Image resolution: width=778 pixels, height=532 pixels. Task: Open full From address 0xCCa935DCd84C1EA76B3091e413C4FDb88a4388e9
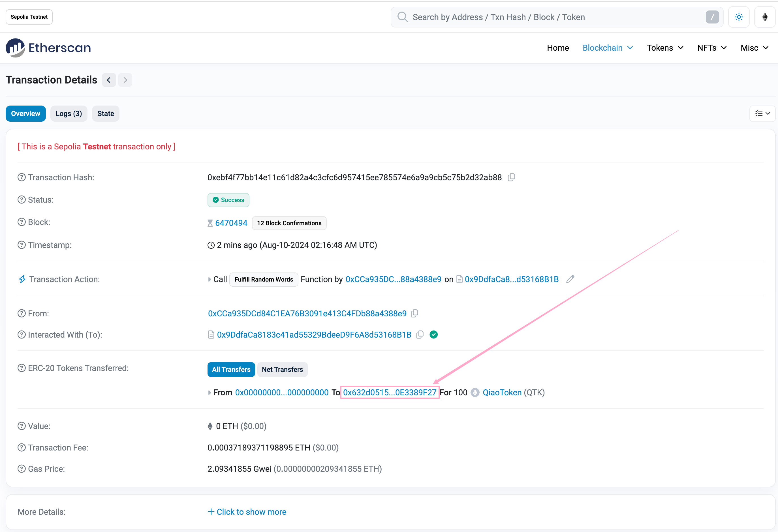[307, 314]
